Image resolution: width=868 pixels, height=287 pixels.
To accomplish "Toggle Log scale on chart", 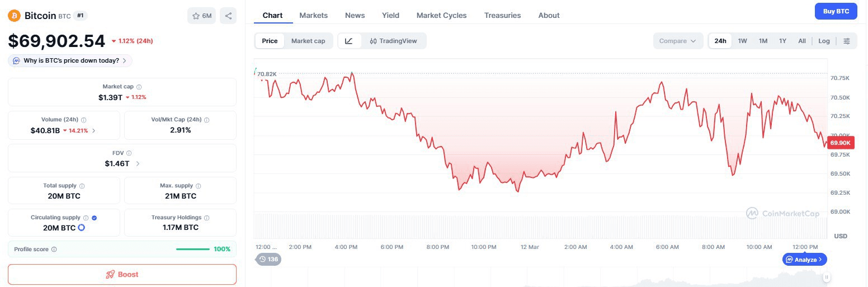I will [824, 41].
